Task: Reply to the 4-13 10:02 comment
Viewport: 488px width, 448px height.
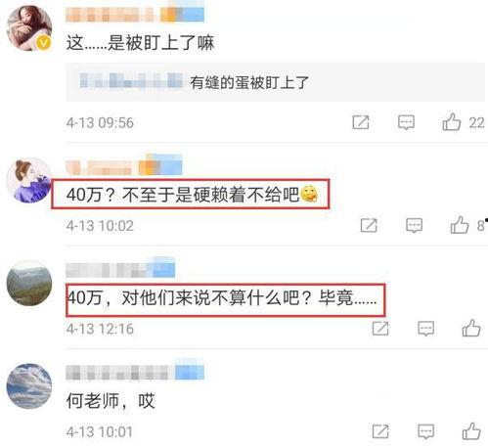Action: click(x=414, y=225)
